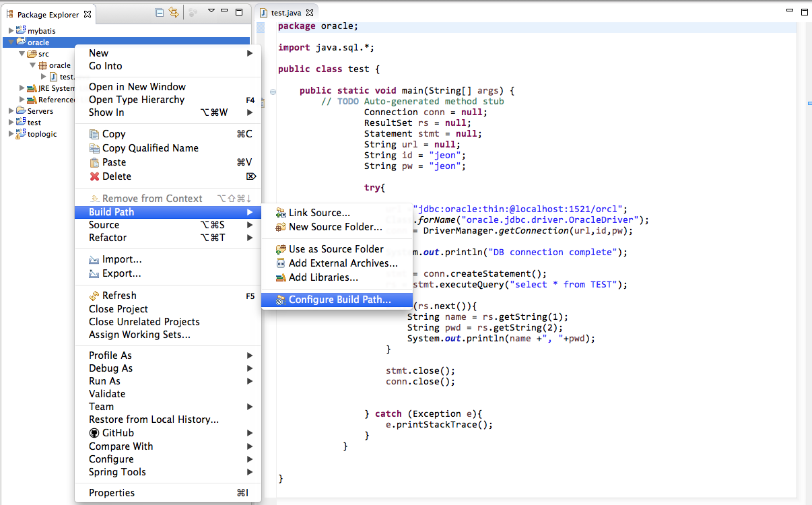Screen dimensions: 812x505
Task: Collapse the oracle package arrow under src
Action: point(33,65)
